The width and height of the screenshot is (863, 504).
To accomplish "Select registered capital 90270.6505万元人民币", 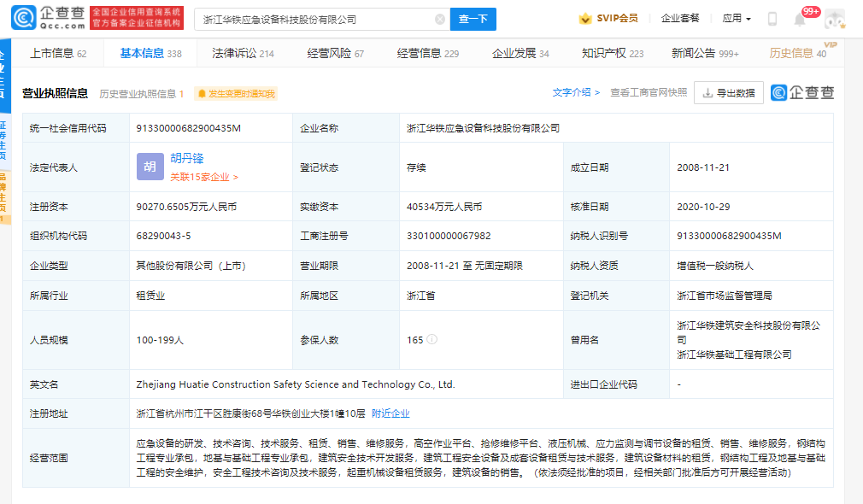I will 186,207.
